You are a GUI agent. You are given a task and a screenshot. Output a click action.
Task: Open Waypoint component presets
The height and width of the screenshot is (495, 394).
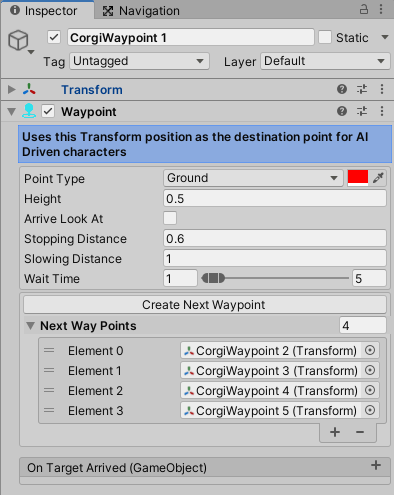[362, 111]
